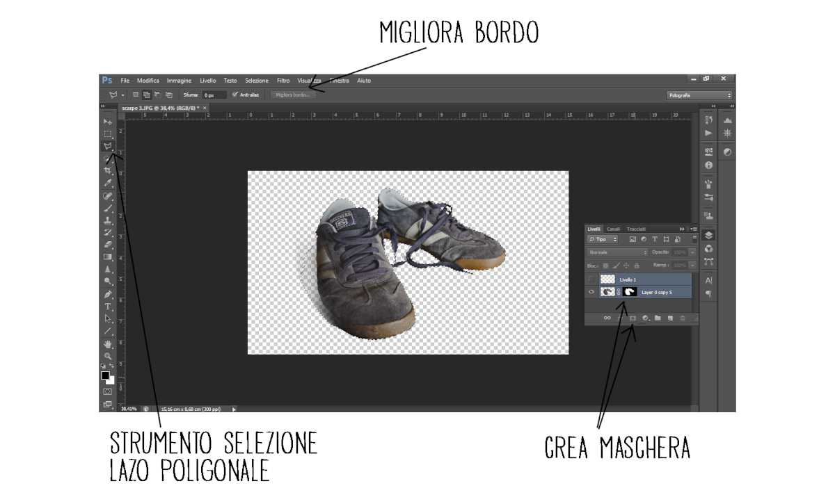835x504 pixels.
Task: Toggle Quick Mask mode
Action: [x=107, y=391]
